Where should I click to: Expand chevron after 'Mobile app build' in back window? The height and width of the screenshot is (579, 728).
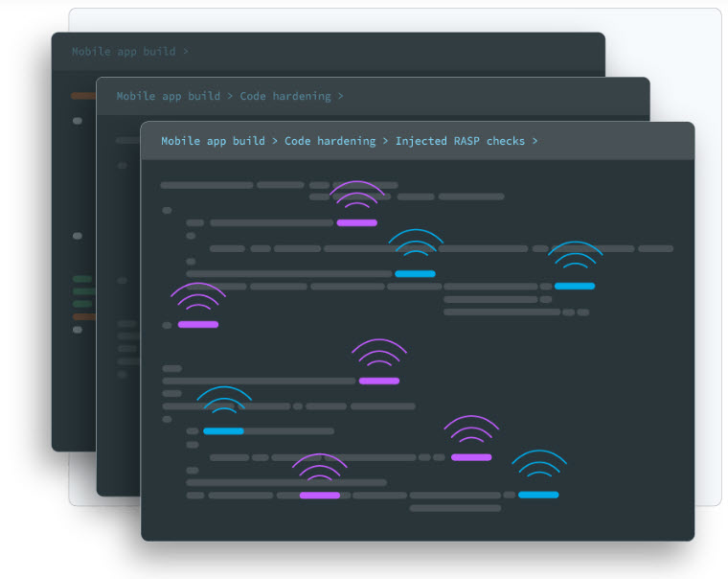pyautogui.click(x=186, y=52)
